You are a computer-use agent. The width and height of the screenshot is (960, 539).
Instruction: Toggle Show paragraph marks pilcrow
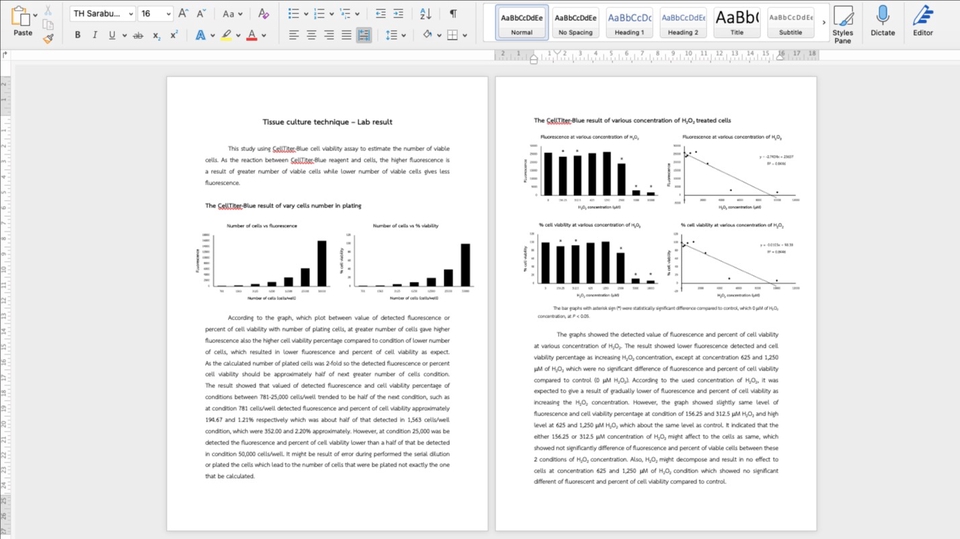tap(453, 13)
